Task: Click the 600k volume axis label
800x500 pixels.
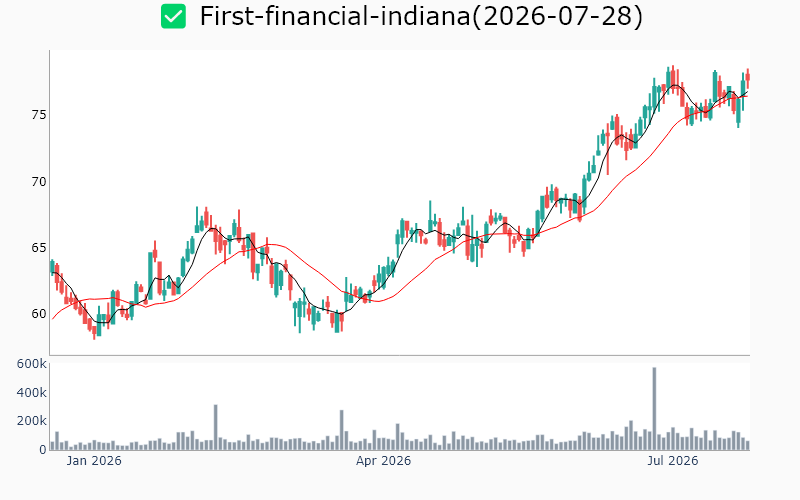Action: pyautogui.click(x=32, y=364)
